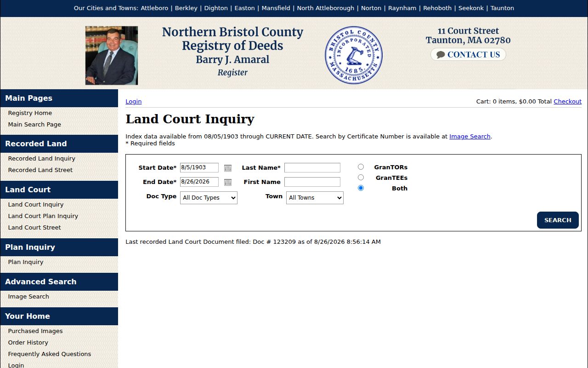
Task: Open Registry Home in sidebar
Action: (x=30, y=113)
